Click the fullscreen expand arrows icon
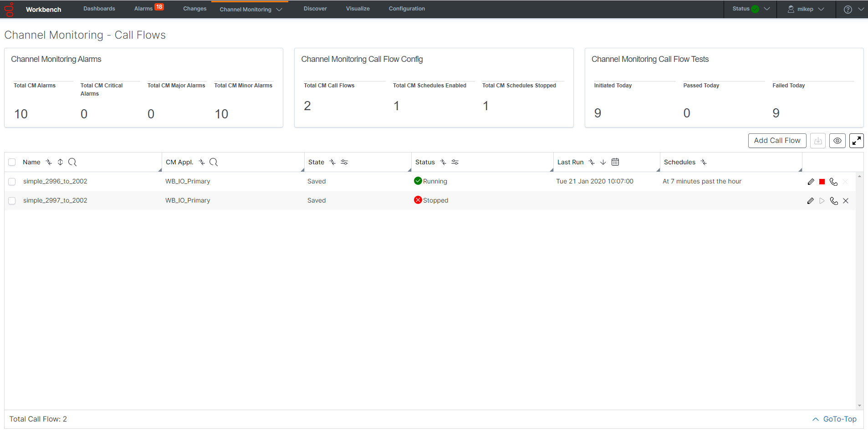Viewport: 868px width, 432px height. coord(856,141)
